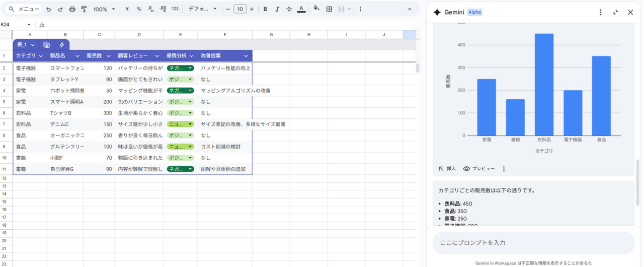Open the カテゴリ column filter dropdown
This screenshot has width=644, height=267.
pos(41,56)
